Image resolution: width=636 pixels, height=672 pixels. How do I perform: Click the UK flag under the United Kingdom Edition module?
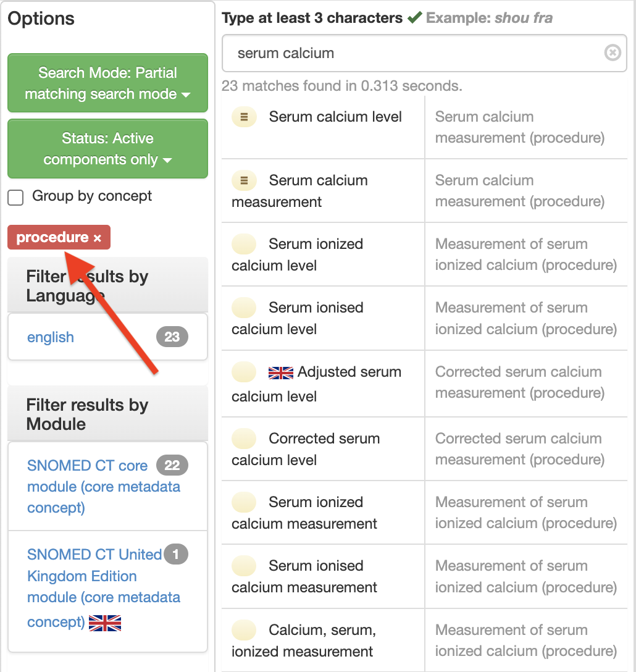click(x=105, y=623)
